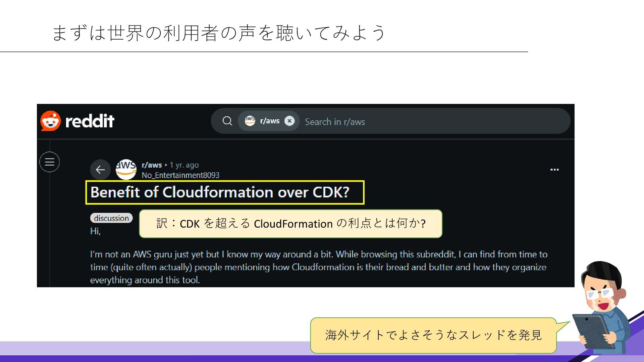The height and width of the screenshot is (362, 644).
Task: Open the r/aws subreddit link
Action: coord(152,165)
